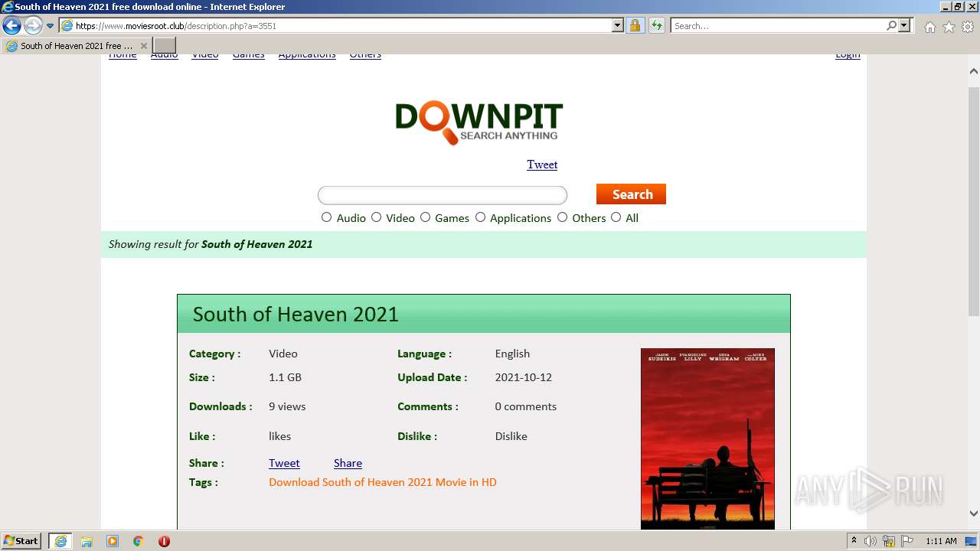Click Internet Explorer taskbar icon
The width and height of the screenshot is (980, 551).
60,541
